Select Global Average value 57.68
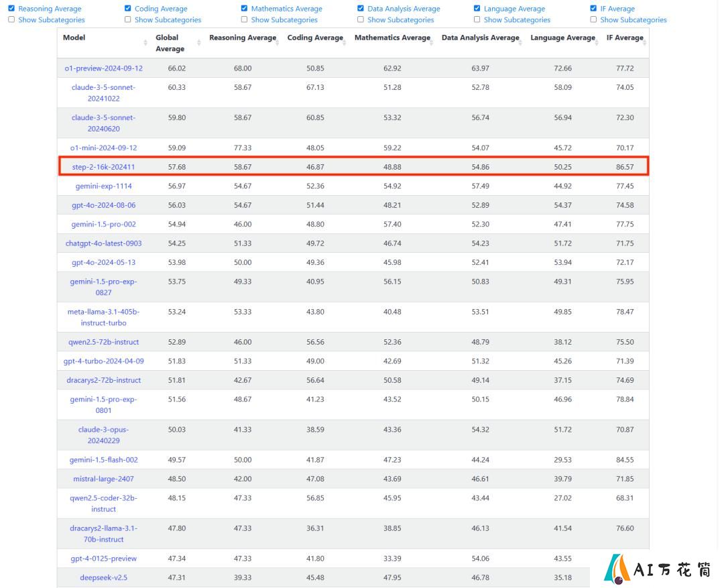This screenshot has width=724, height=588. click(177, 167)
